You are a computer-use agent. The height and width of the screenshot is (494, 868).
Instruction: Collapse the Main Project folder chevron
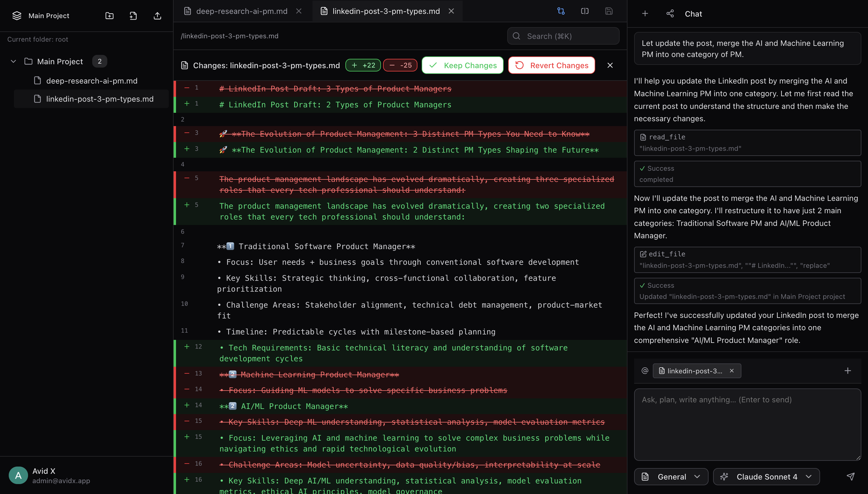click(14, 62)
